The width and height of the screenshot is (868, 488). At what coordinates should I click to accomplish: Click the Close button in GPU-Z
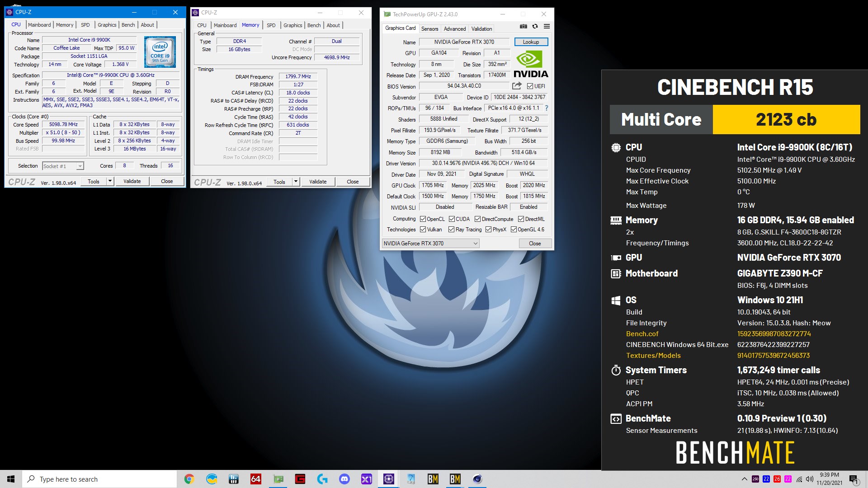pyautogui.click(x=535, y=244)
